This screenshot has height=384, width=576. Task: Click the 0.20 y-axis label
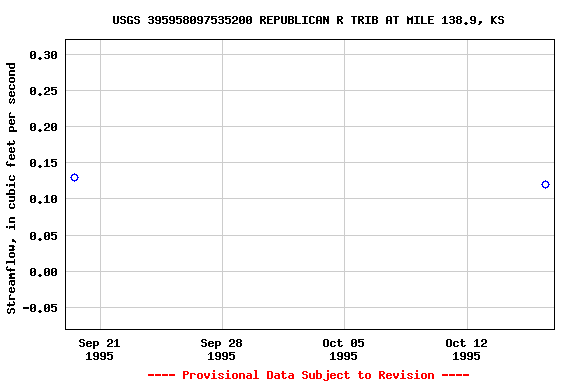44,127
